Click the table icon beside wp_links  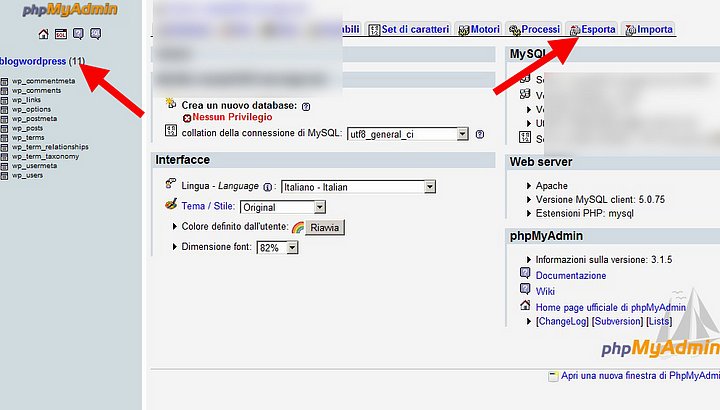coord(4,100)
